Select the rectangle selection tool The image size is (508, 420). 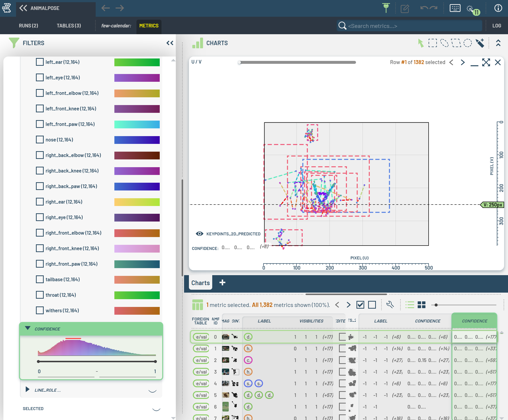coord(432,43)
